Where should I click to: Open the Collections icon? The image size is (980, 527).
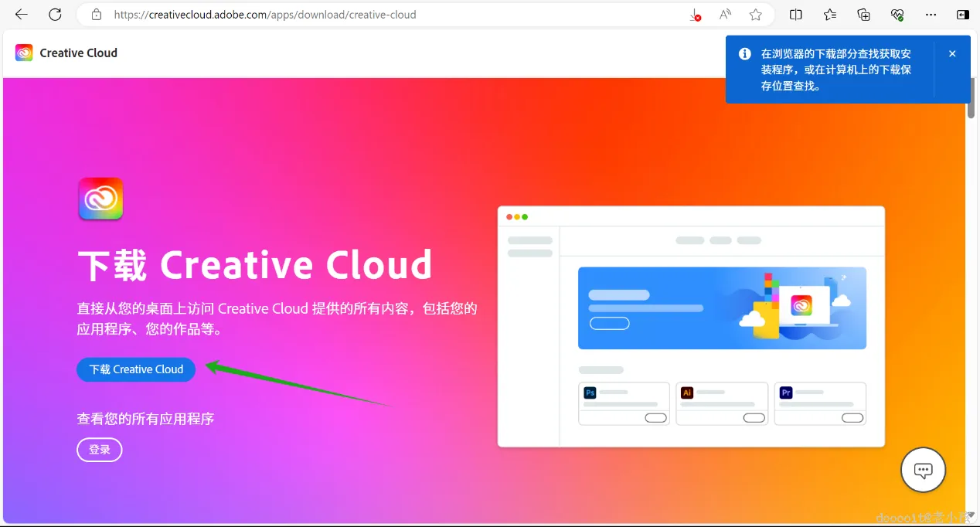(x=864, y=15)
